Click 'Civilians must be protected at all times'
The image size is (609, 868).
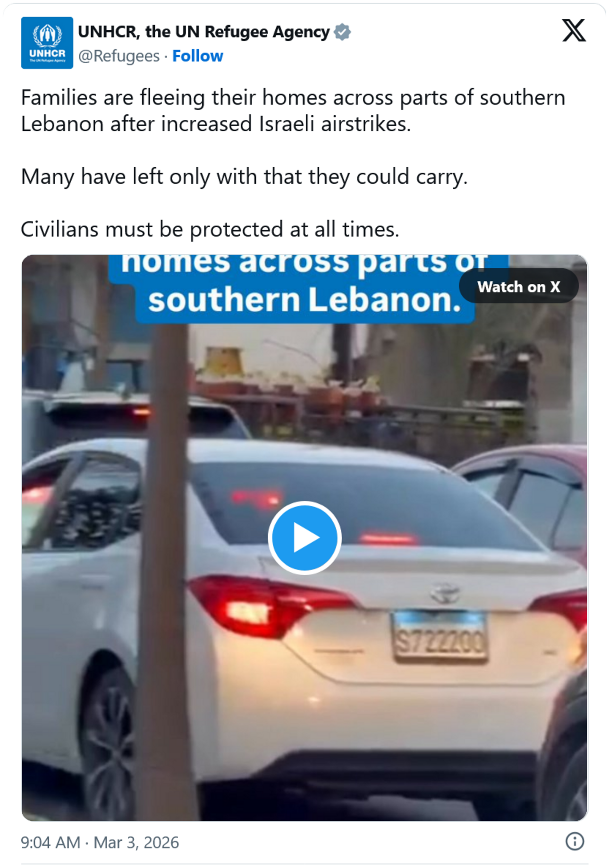tap(210, 230)
